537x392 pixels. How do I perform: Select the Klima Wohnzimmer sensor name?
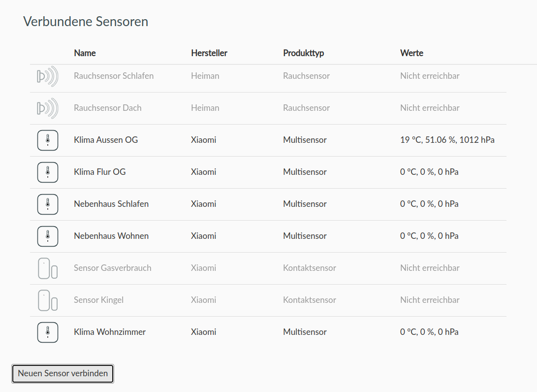click(110, 332)
